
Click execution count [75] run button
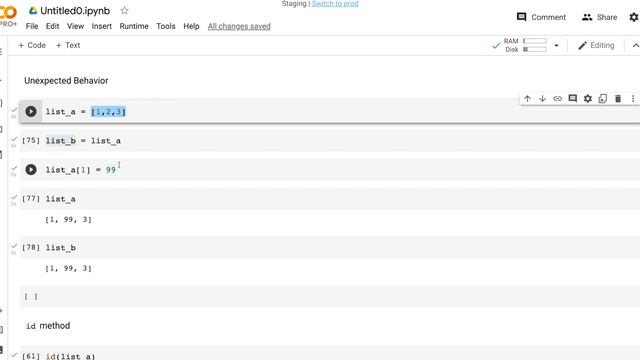31,140
